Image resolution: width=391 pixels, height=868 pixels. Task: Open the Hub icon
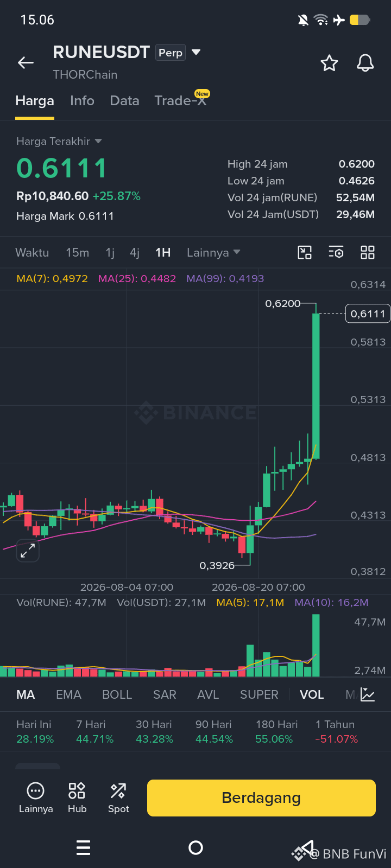point(77,798)
